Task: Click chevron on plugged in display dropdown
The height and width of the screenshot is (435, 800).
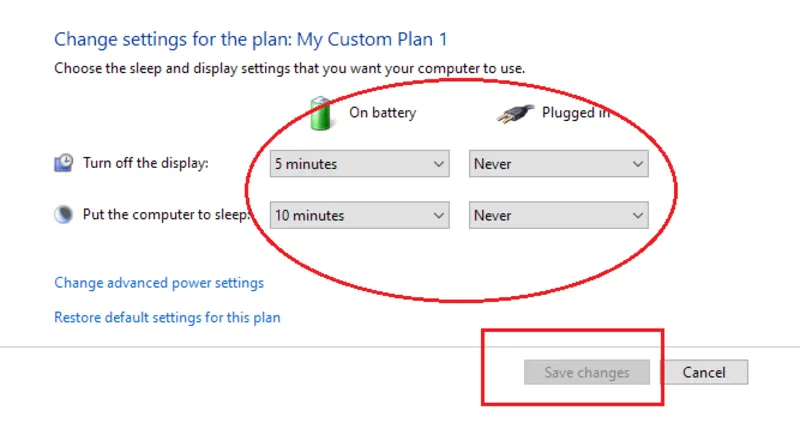Action: (637, 164)
